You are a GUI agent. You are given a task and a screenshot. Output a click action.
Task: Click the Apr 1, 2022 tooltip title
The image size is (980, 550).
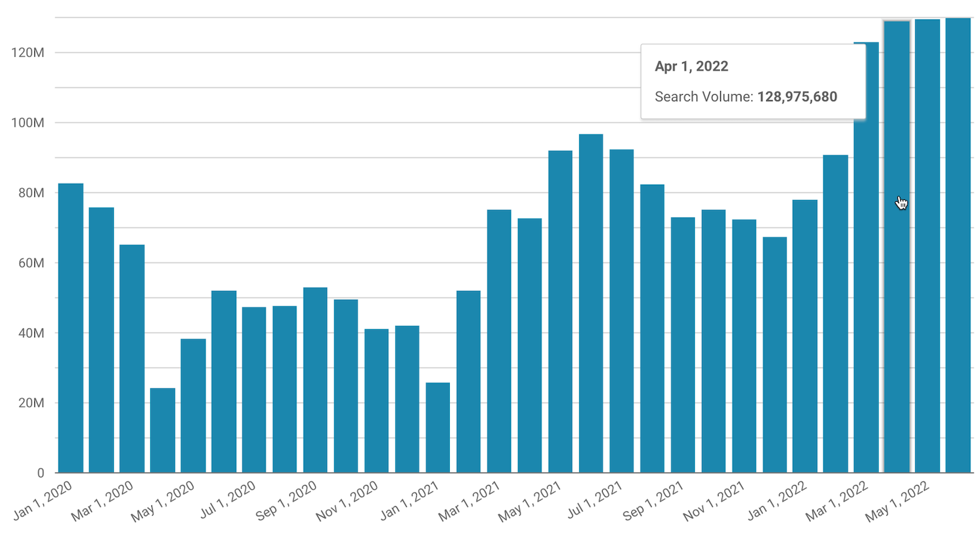point(691,66)
